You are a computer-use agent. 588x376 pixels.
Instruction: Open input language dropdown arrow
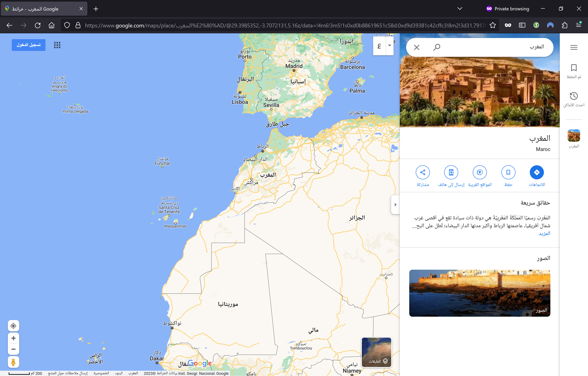[x=389, y=45]
